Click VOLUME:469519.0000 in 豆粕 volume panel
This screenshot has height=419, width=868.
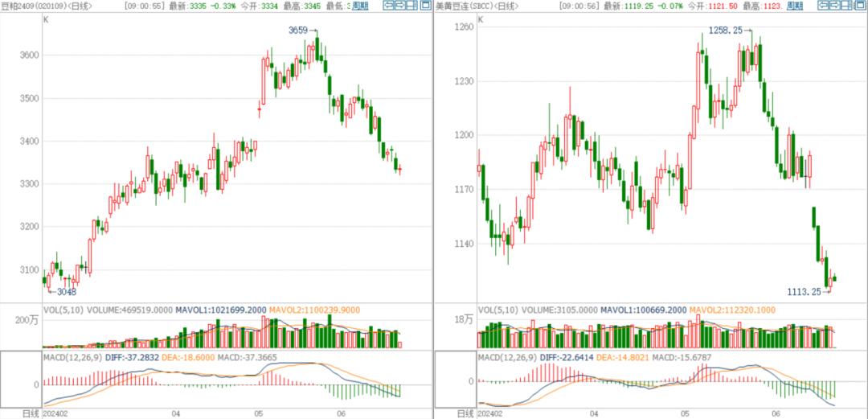point(130,310)
